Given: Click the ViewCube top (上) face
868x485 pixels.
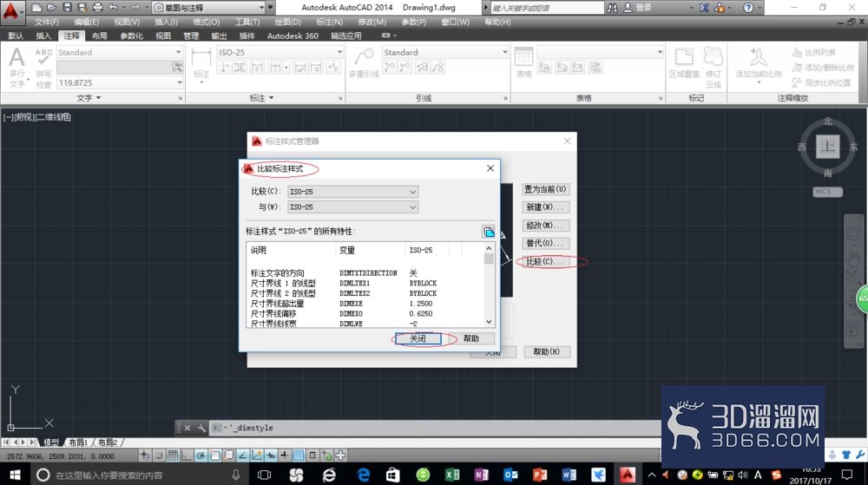Looking at the screenshot, I should coord(827,147).
